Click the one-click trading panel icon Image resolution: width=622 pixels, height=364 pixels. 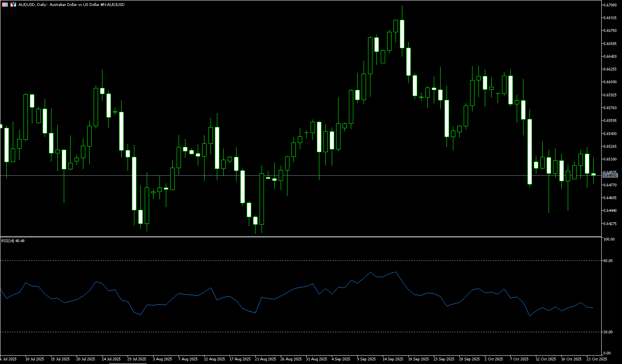[x=13, y=5]
